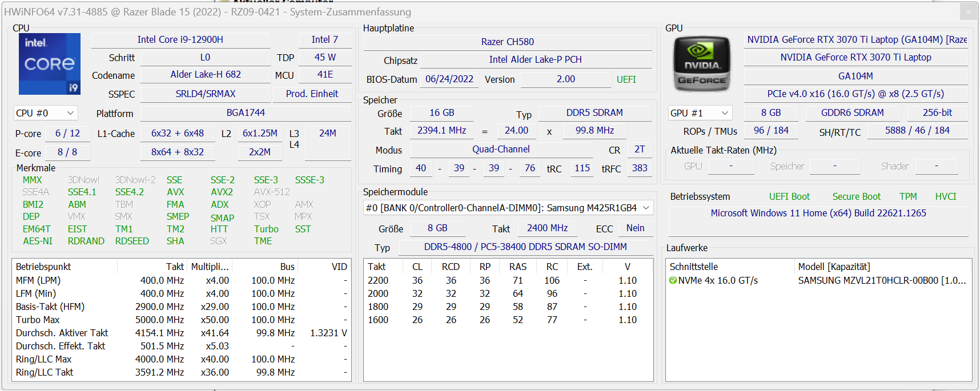Click the Betriebspunkt column header
This screenshot has width=980, height=391.
44,267
